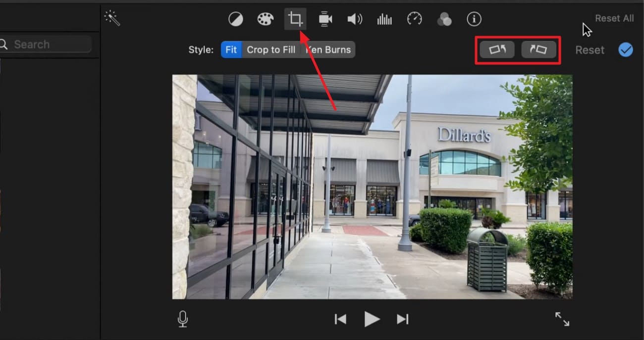Click the Clip Information info icon
This screenshot has width=644, height=340.
pyautogui.click(x=474, y=19)
